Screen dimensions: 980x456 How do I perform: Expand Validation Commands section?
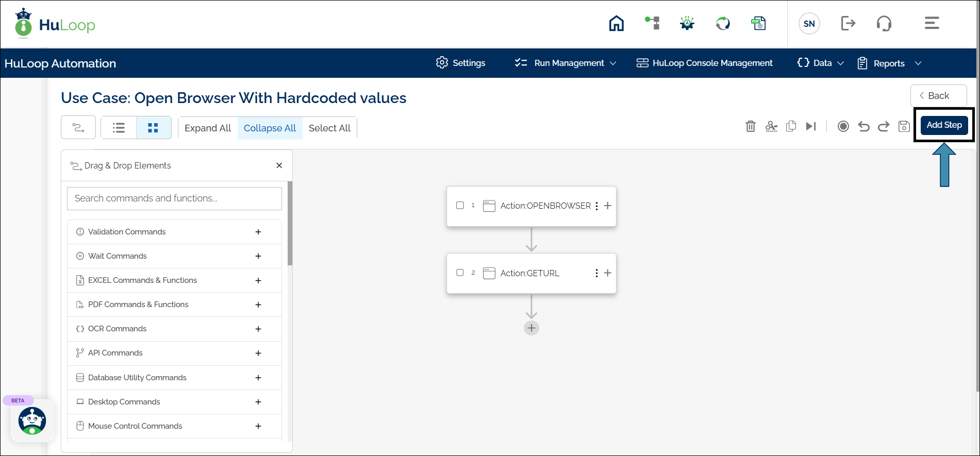[258, 232]
